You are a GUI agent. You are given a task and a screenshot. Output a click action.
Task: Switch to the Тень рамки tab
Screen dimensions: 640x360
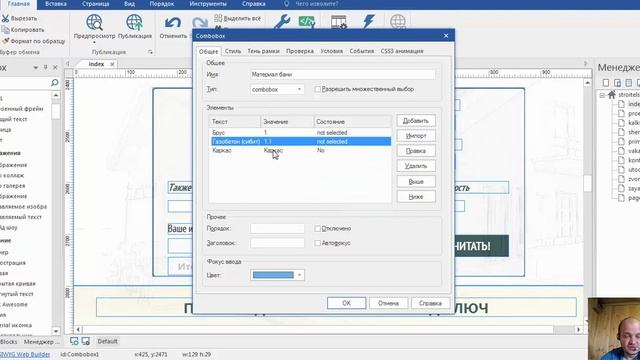pos(263,51)
